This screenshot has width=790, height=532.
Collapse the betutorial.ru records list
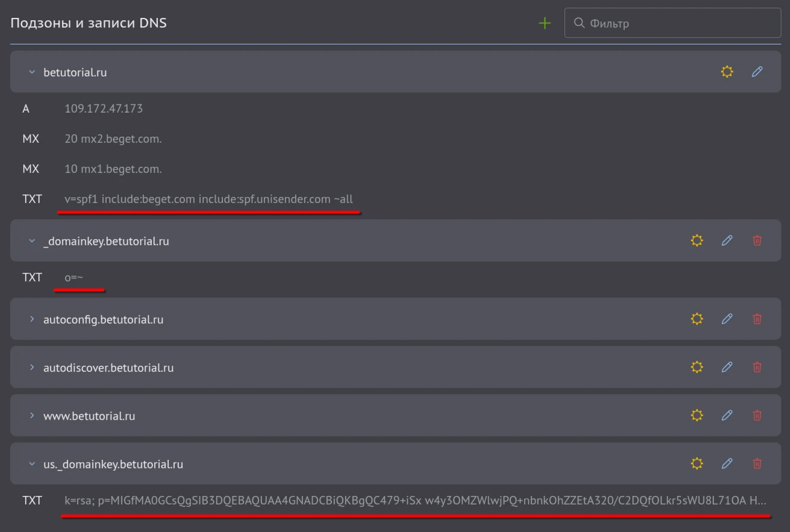pos(32,72)
